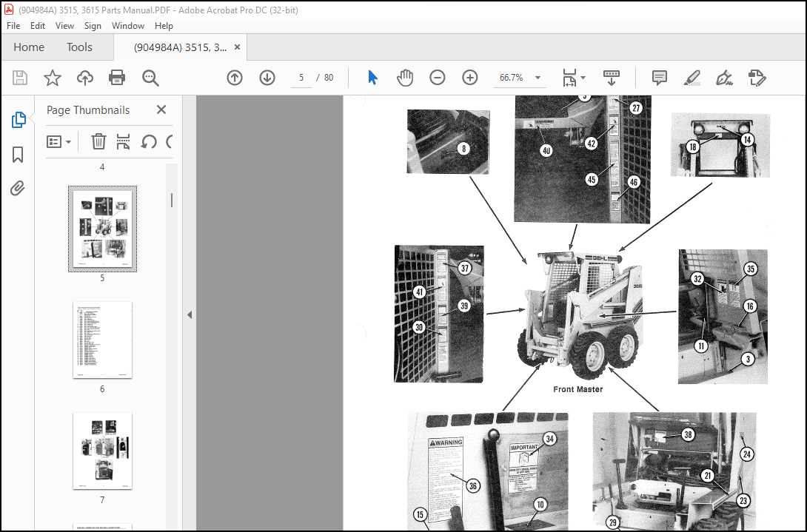Image resolution: width=807 pixels, height=532 pixels.
Task: Click the total pages '80' label
Action: [329, 78]
